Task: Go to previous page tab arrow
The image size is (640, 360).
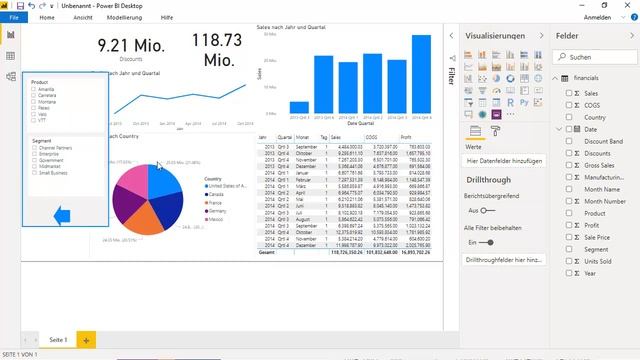Action: [x=25, y=340]
